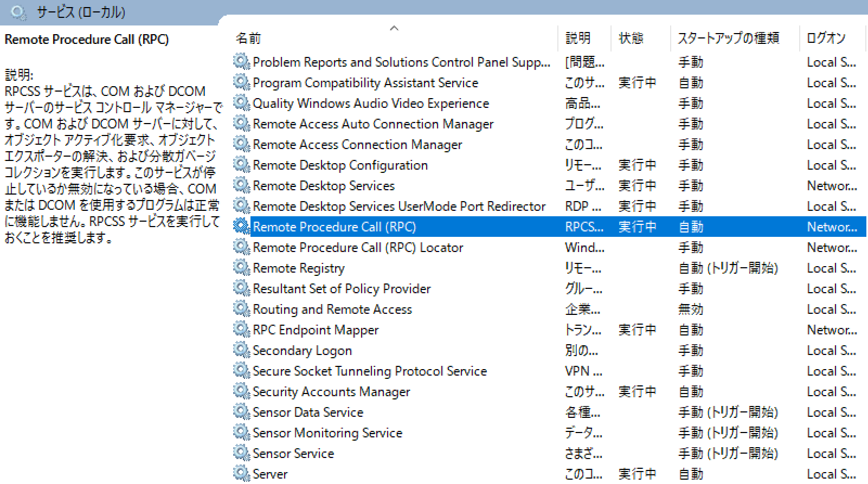The height and width of the screenshot is (484, 868).
Task: Click the 実行中 status of RPC Endpoint Mapper
Action: (x=638, y=330)
